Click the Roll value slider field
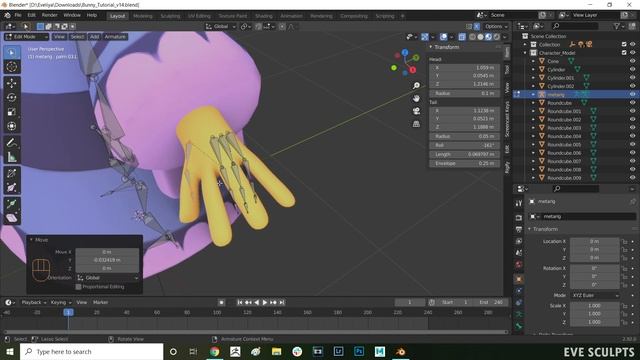Screen dimensions: 640x360 pos(465,145)
